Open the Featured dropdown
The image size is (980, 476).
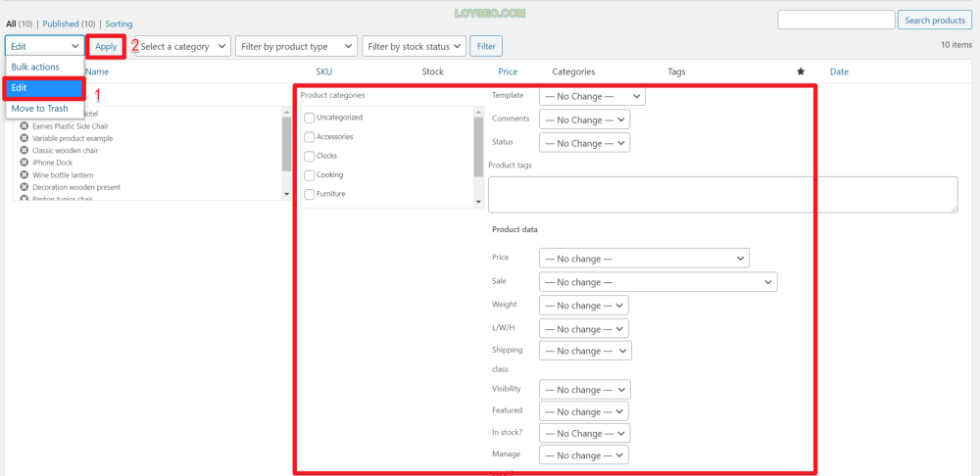point(584,411)
